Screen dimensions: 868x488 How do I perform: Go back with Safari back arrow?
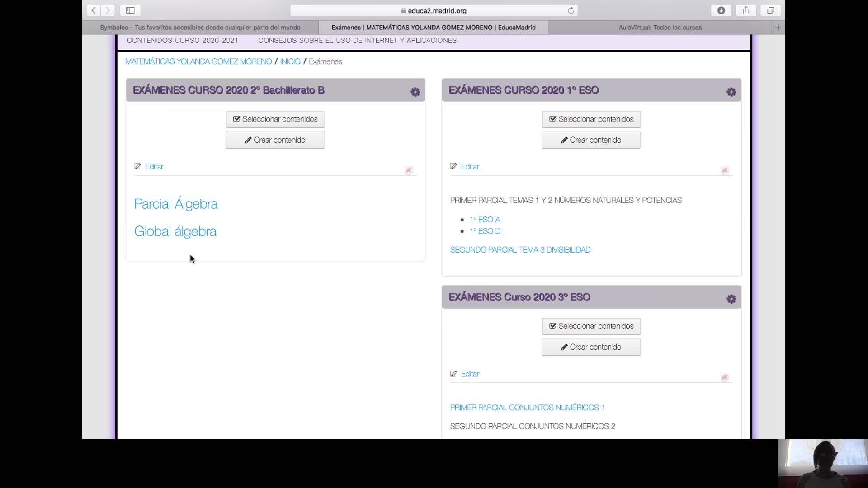click(x=94, y=10)
